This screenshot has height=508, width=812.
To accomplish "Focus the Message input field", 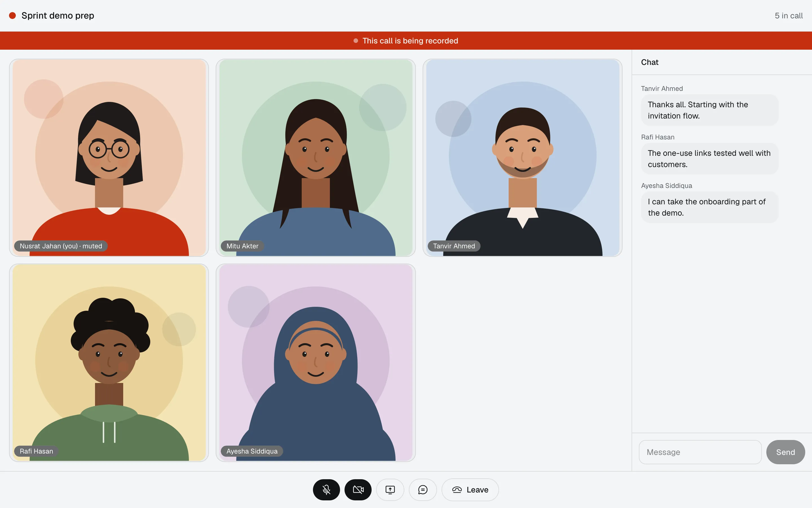I will [700, 452].
